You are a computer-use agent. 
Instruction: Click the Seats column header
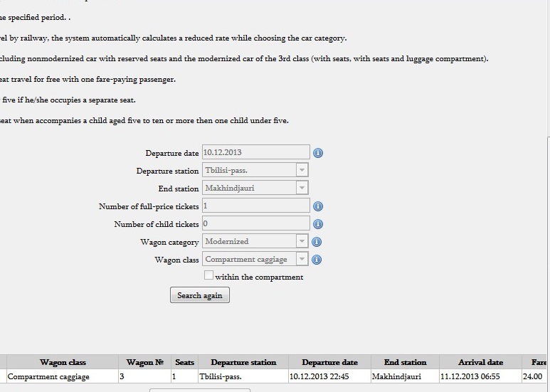click(184, 362)
